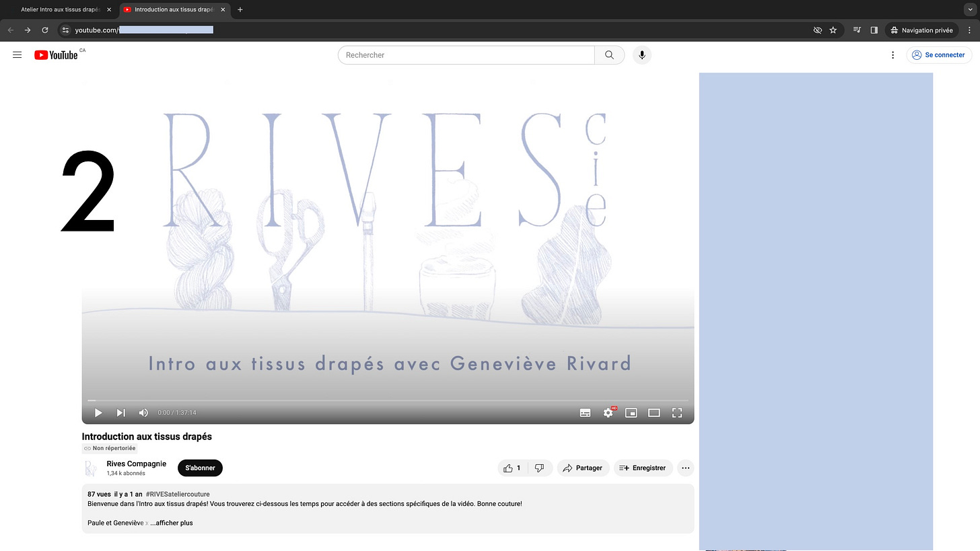Go back in browser history
Image resolution: width=980 pixels, height=551 pixels.
pos(10,30)
